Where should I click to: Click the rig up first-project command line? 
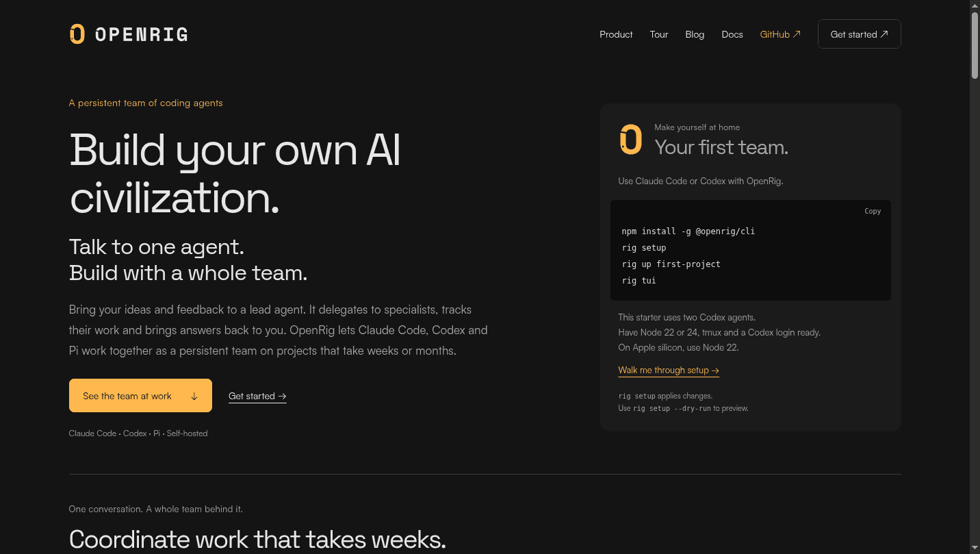point(671,264)
